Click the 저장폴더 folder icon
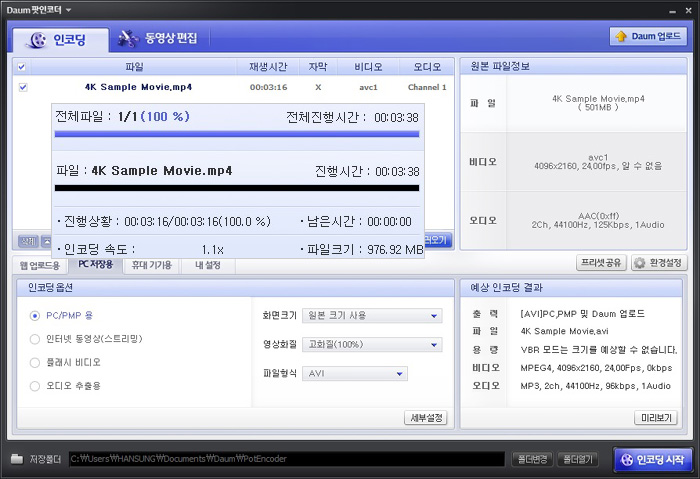The width and height of the screenshot is (700, 479). [x=17, y=458]
